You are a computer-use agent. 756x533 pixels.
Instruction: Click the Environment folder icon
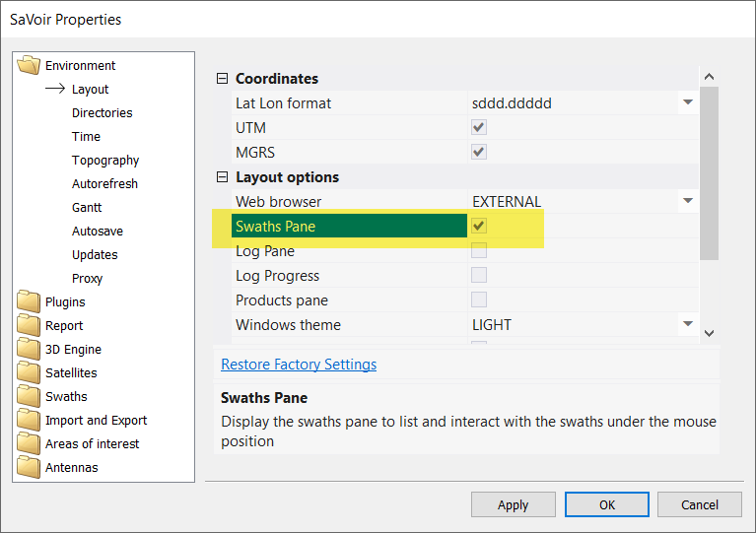coord(29,66)
